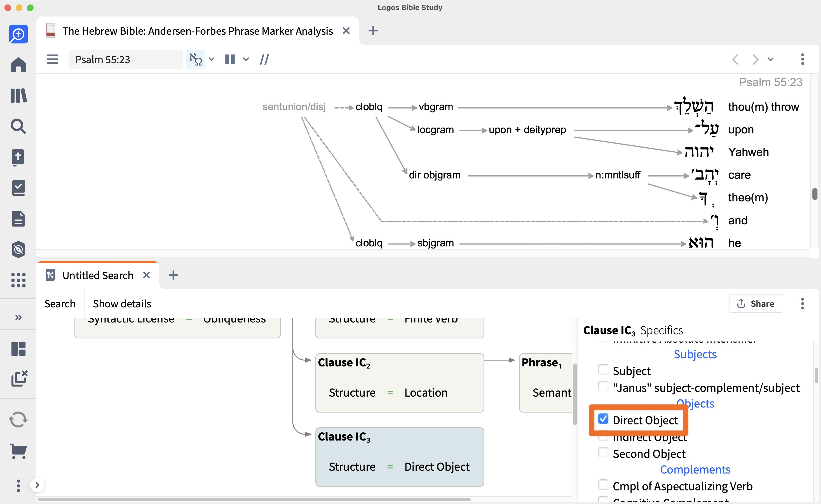Open the Documents sidebar icon
Image resolution: width=821 pixels, height=504 pixels.
18,219
